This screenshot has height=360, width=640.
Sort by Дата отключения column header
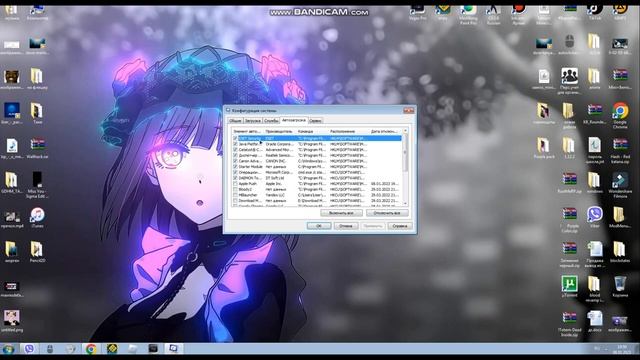click(x=385, y=131)
